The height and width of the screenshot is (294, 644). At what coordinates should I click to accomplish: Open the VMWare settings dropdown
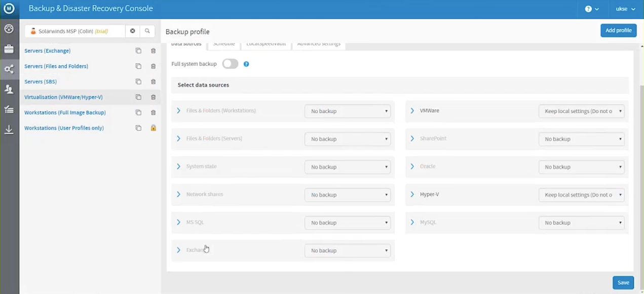point(581,111)
